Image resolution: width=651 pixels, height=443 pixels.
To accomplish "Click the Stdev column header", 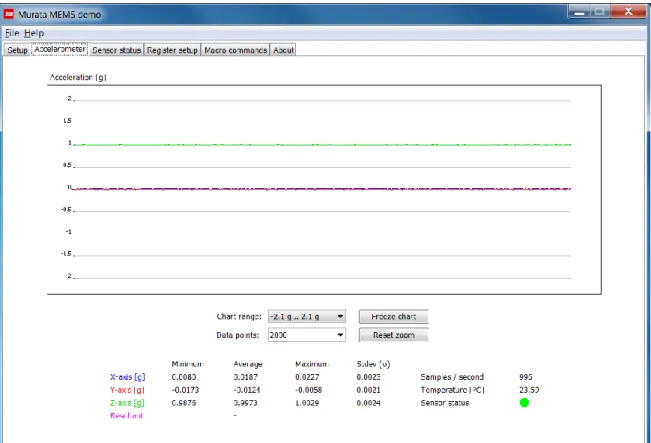I will [373, 364].
